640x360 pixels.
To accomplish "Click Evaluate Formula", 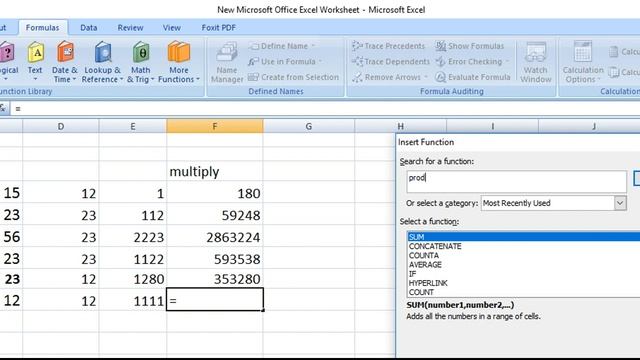I will click(x=473, y=77).
